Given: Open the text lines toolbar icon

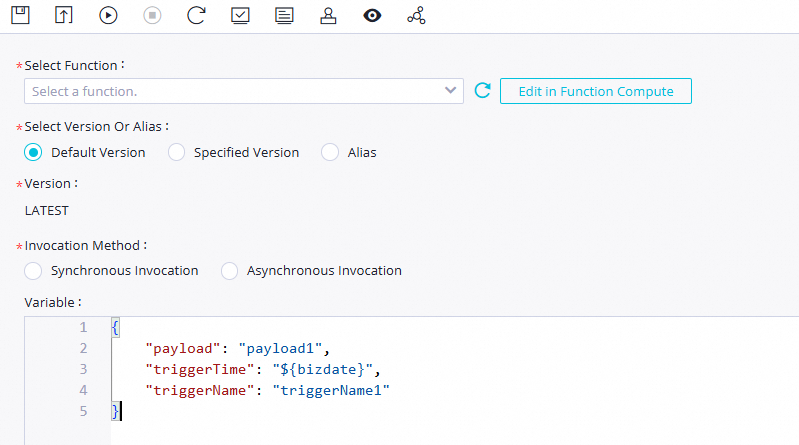Looking at the screenshot, I should 284,15.
